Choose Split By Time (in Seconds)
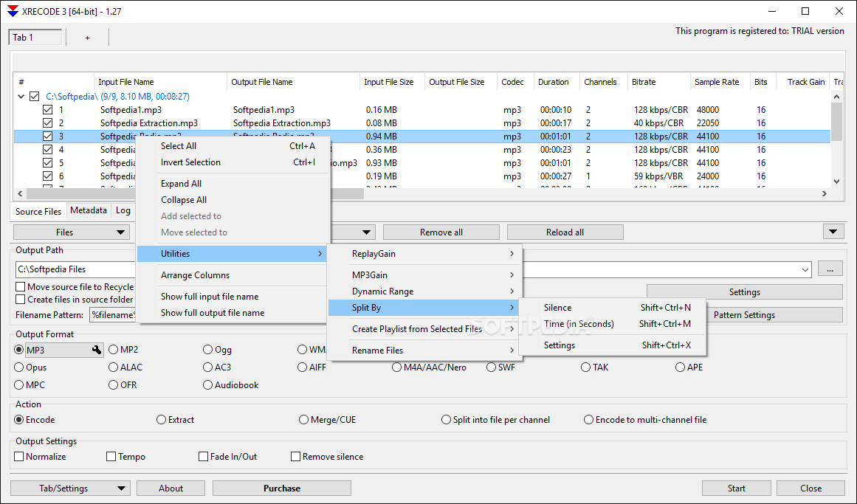The image size is (857, 504). 613,324
